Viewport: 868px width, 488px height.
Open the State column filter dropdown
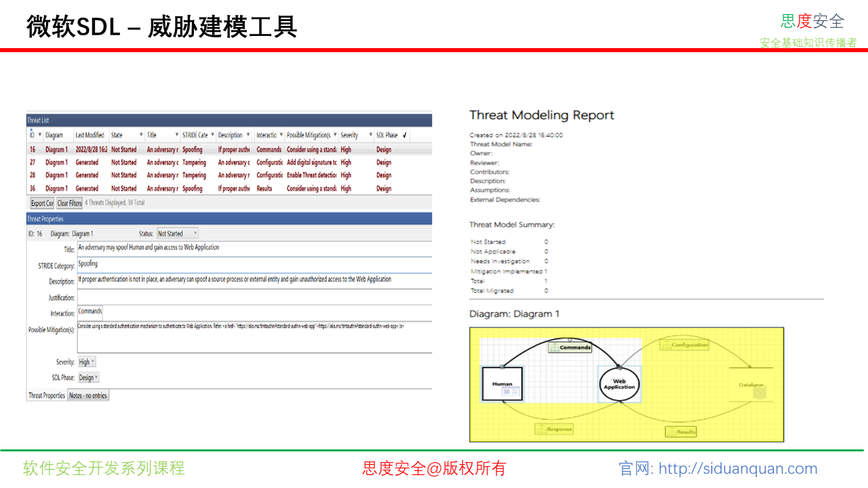click(141, 135)
